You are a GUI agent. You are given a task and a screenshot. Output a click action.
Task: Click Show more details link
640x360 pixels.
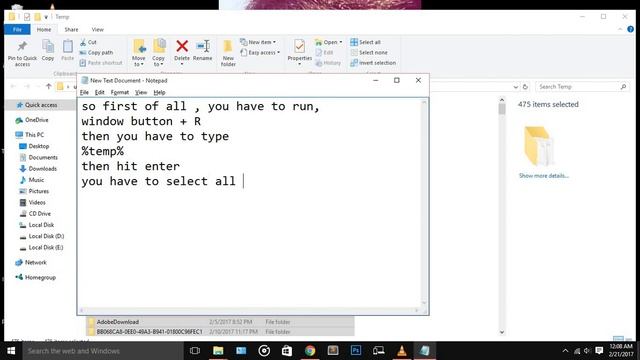[544, 176]
